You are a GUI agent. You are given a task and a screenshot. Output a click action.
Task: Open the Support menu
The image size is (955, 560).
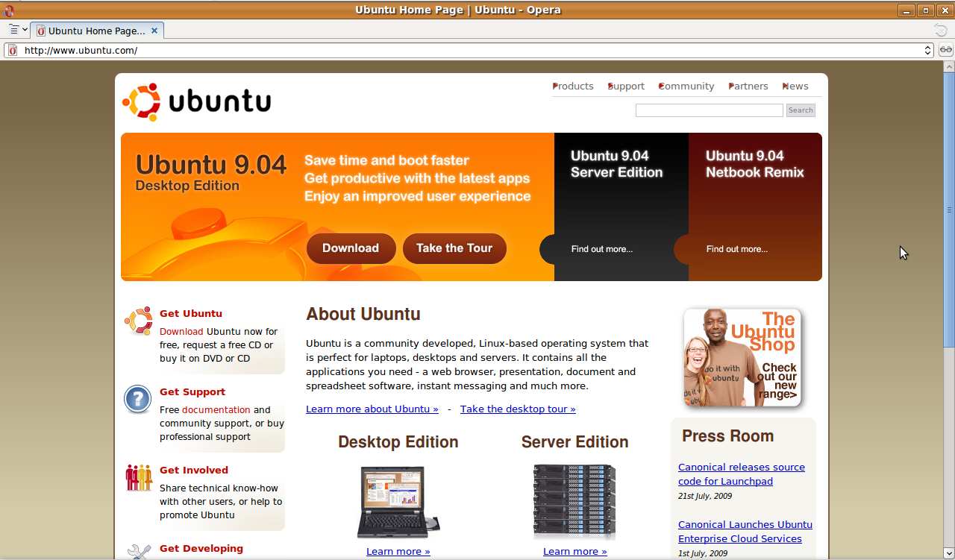[626, 86]
